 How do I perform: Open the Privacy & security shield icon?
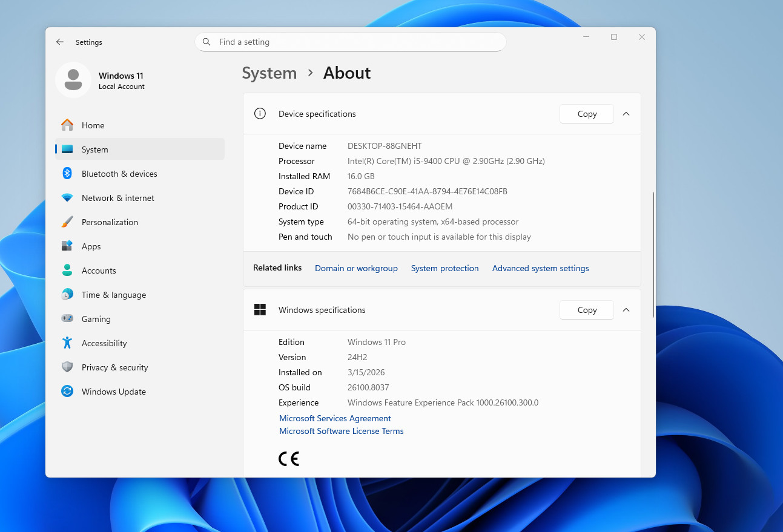click(67, 367)
